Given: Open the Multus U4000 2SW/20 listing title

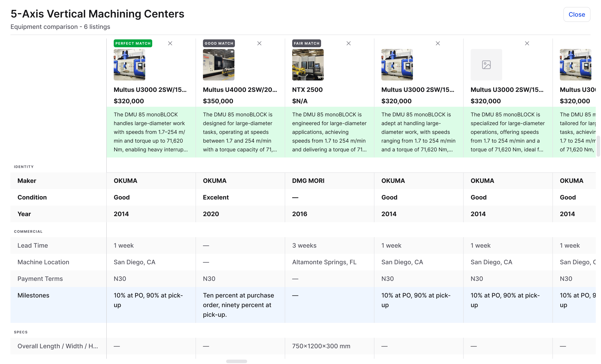Looking at the screenshot, I should tap(240, 90).
